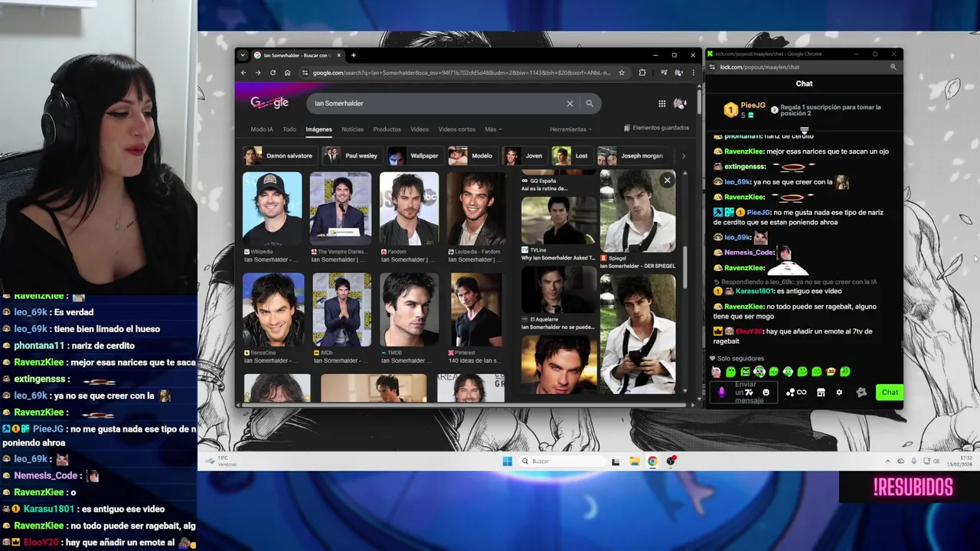This screenshot has height=551, width=980.
Task: Click PieeJG in the chat leaderboard
Action: point(753,106)
